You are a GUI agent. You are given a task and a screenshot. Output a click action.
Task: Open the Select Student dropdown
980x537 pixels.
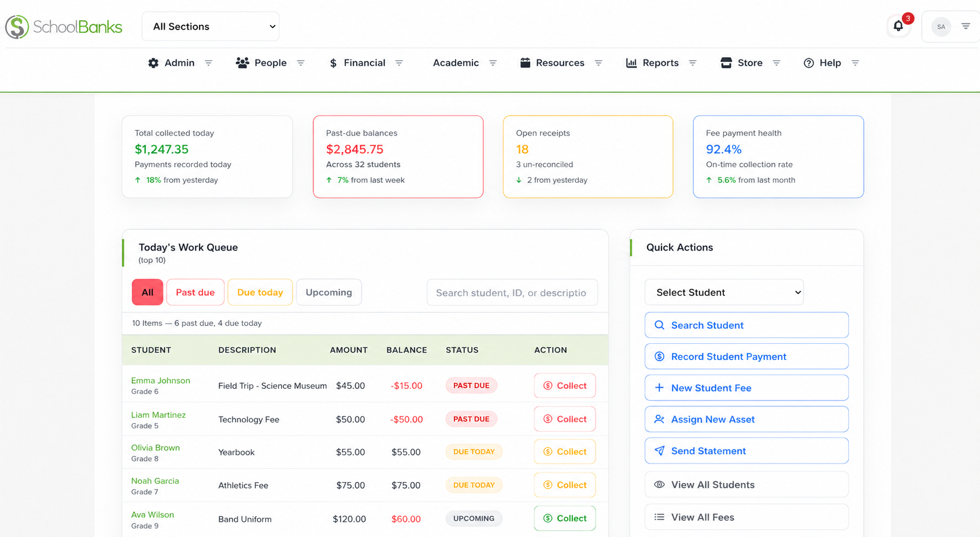point(724,292)
